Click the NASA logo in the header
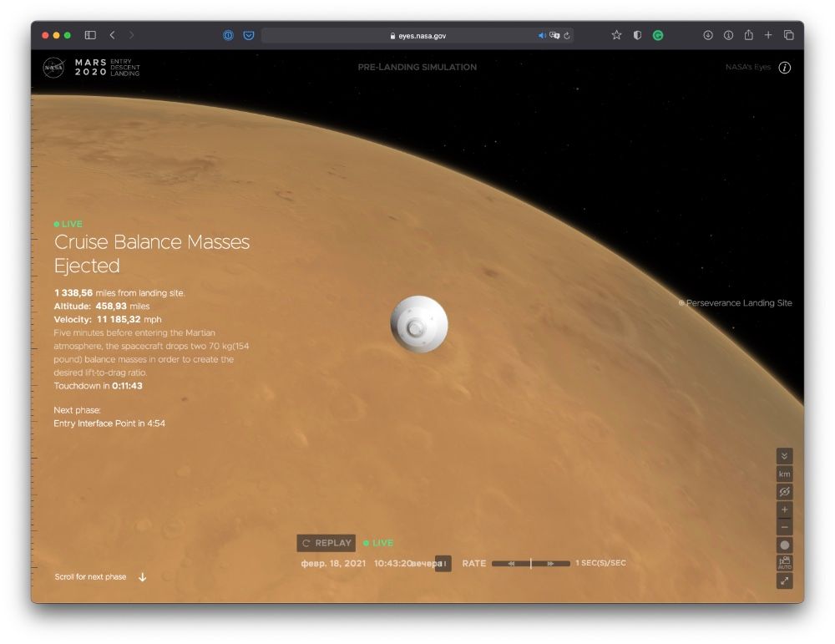This screenshot has height=644, width=835. (53, 68)
